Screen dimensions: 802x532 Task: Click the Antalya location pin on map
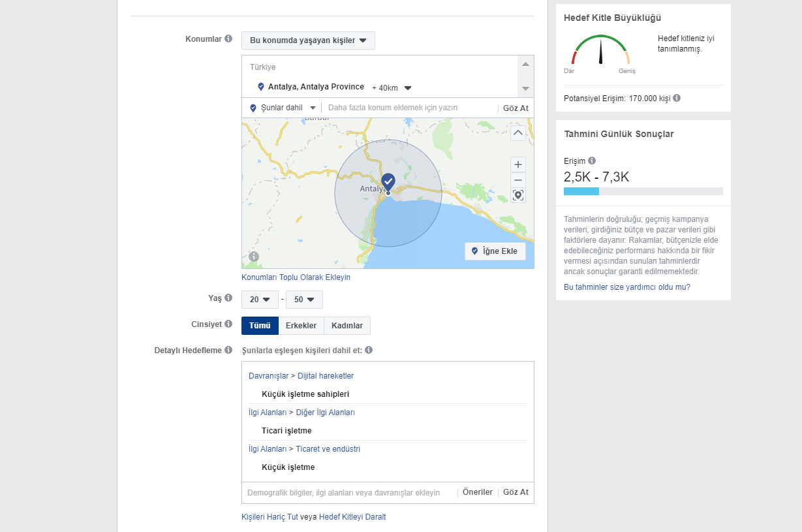[388, 182]
